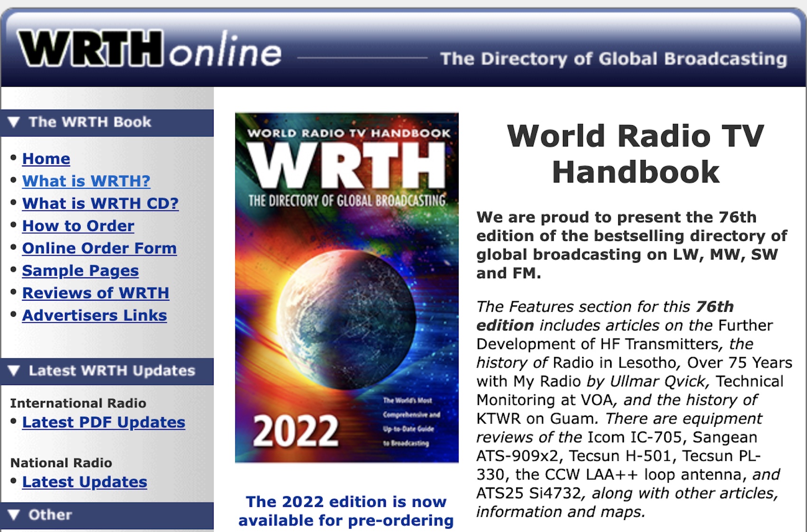The width and height of the screenshot is (807, 532).
Task: Open the Home page link
Action: point(46,159)
